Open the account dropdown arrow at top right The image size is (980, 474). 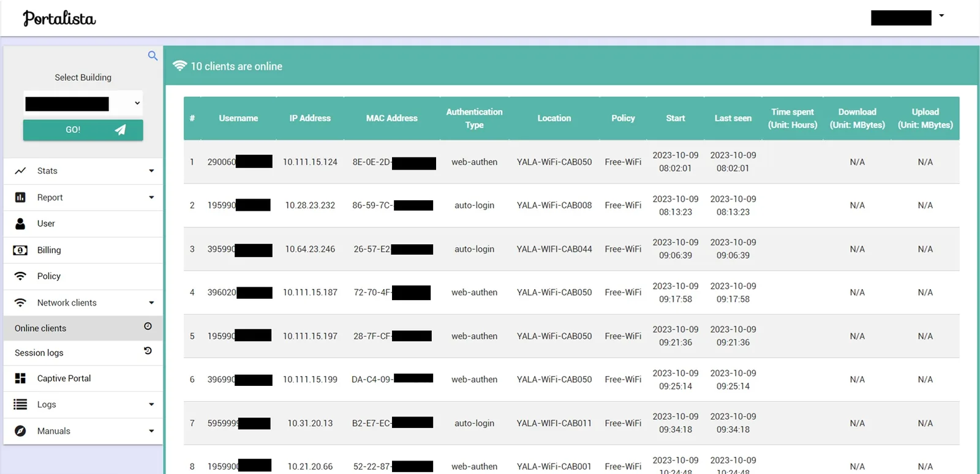point(941,16)
